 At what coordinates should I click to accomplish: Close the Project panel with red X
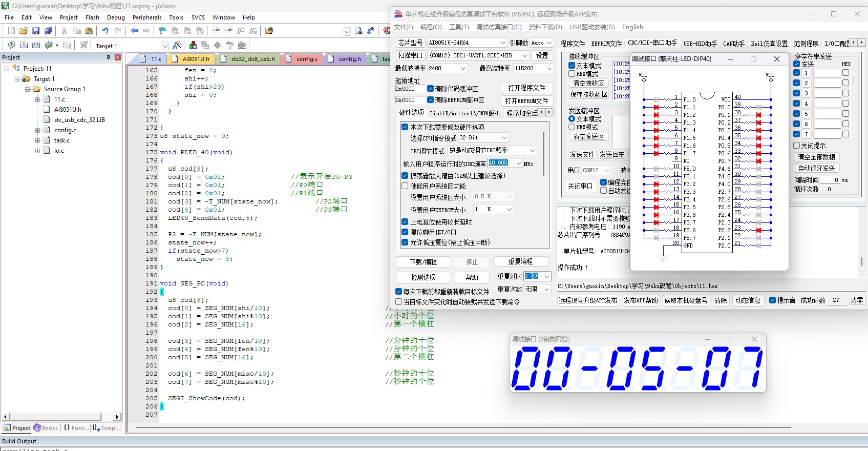[x=117, y=57]
